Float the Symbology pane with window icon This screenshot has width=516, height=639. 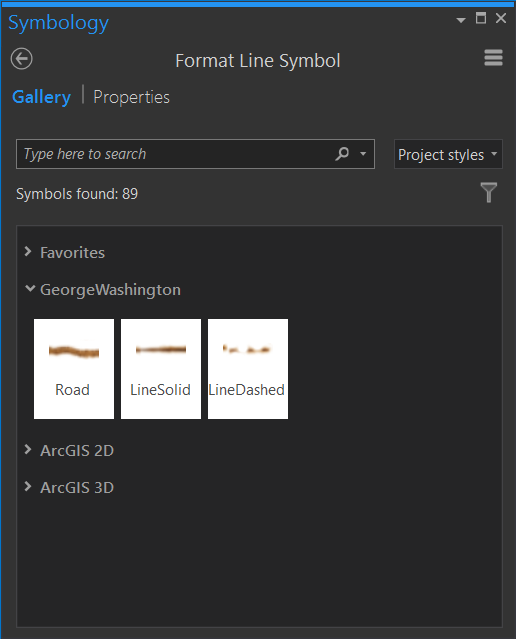481,18
